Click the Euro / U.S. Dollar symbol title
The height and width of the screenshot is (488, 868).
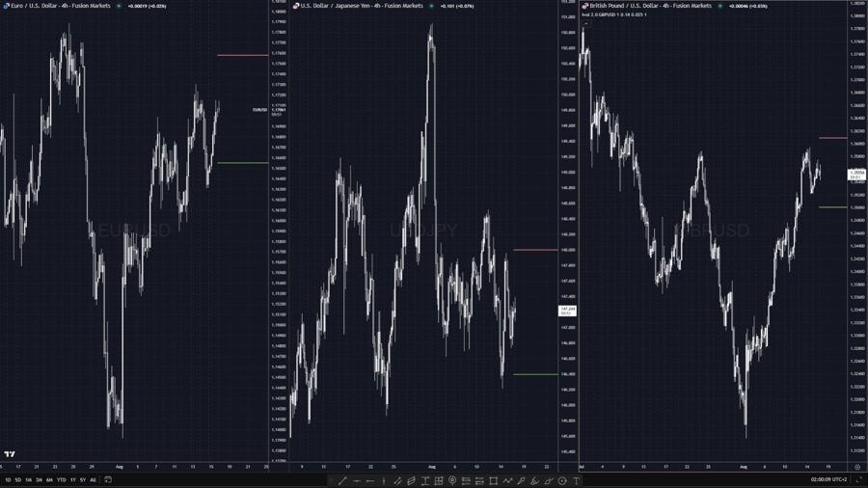point(60,6)
